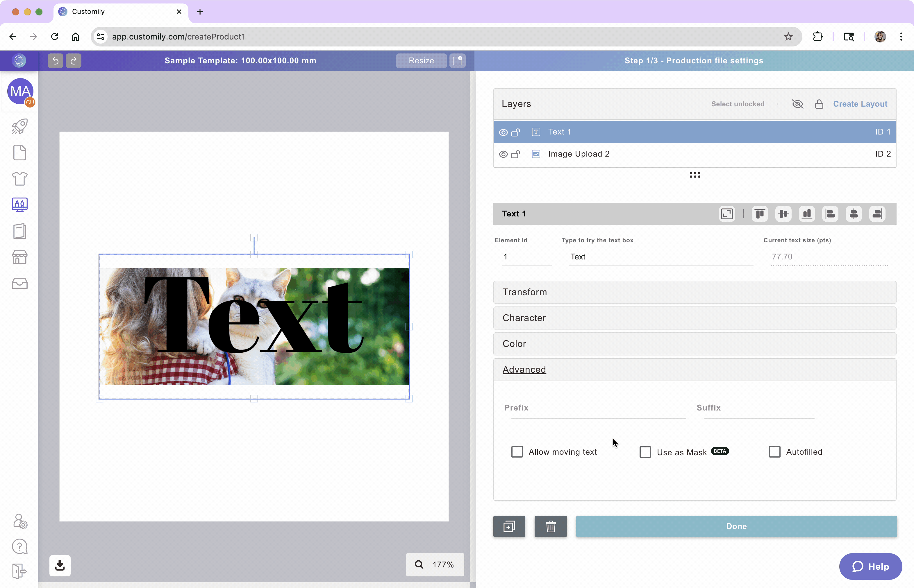The height and width of the screenshot is (588, 914).
Task: Click the Done button
Action: [736, 526]
